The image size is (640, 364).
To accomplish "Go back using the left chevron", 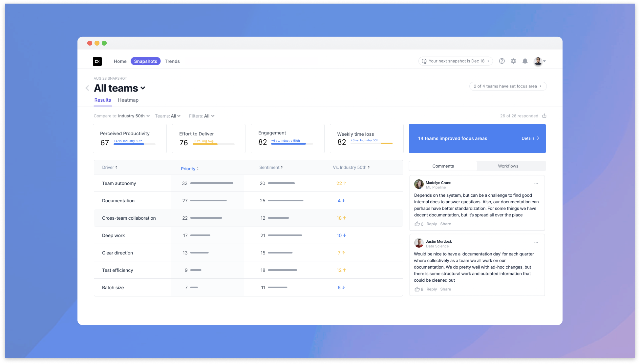I will 87,88.
